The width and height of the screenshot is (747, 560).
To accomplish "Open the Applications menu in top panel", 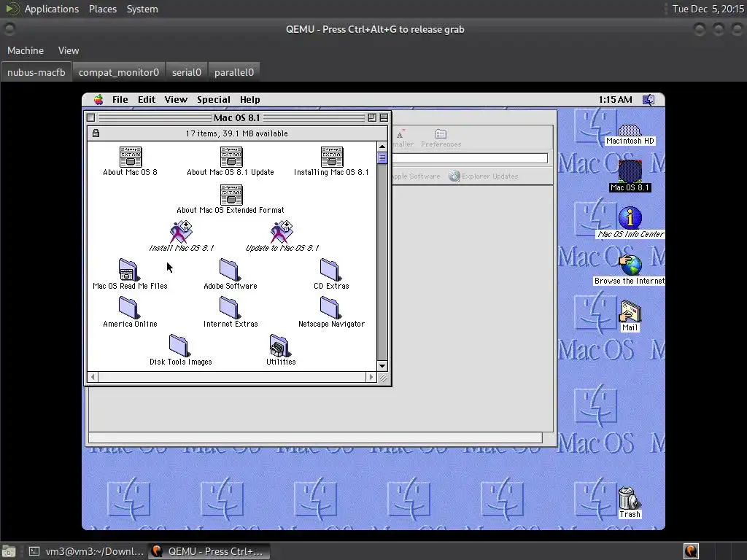I will 52,9.
